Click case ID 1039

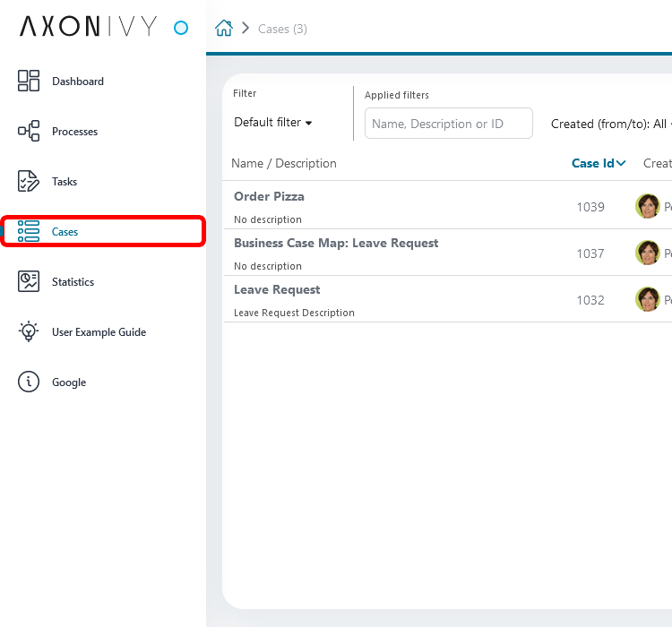click(x=590, y=207)
